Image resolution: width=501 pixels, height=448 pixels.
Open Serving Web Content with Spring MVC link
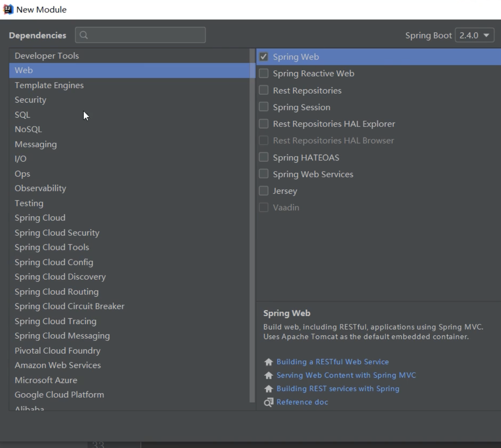(346, 375)
